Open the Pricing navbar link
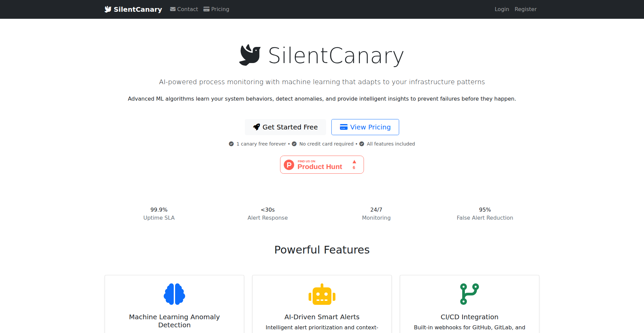This screenshot has height=333, width=644. pyautogui.click(x=220, y=9)
